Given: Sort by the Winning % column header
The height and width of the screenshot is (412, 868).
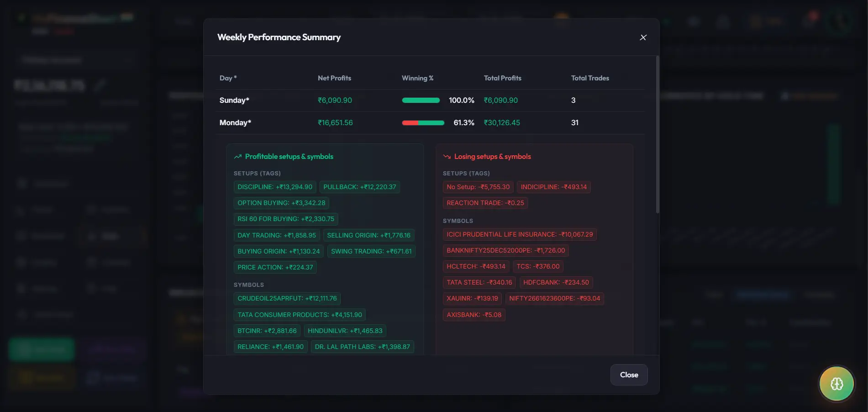Looking at the screenshot, I should [417, 78].
